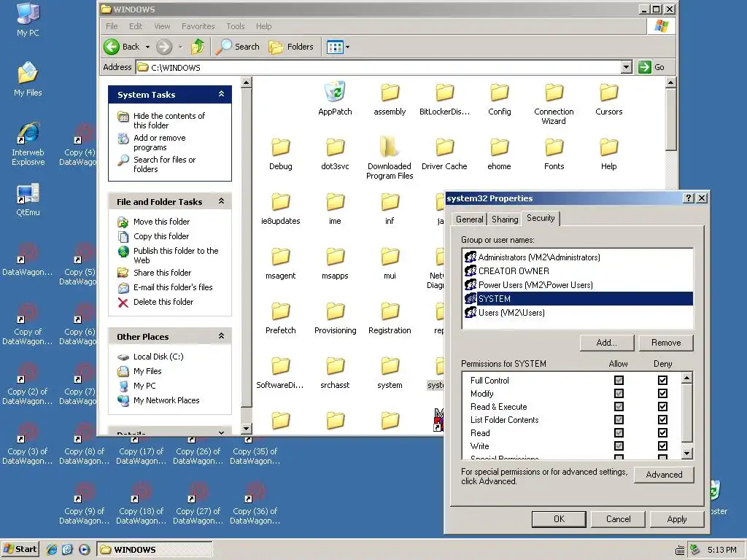Collapse the Other Places panel

coord(221,336)
